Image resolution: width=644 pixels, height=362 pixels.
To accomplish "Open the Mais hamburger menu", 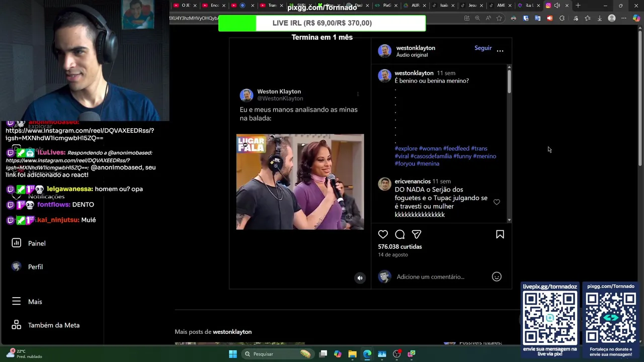I will pyautogui.click(x=17, y=301).
